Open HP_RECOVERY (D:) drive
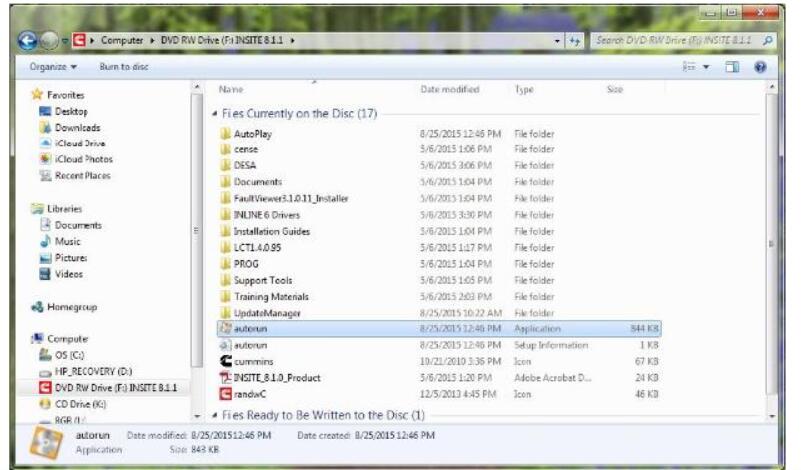 pos(93,371)
